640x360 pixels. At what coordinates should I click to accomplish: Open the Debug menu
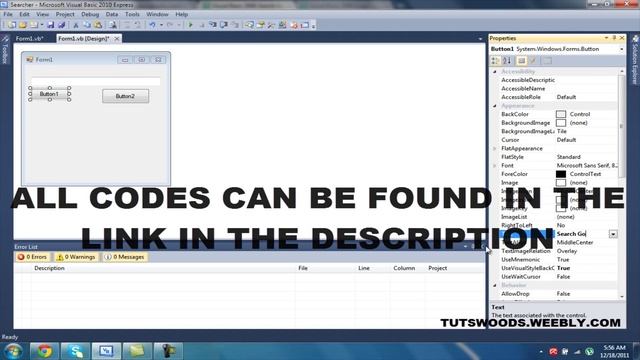[x=90, y=14]
